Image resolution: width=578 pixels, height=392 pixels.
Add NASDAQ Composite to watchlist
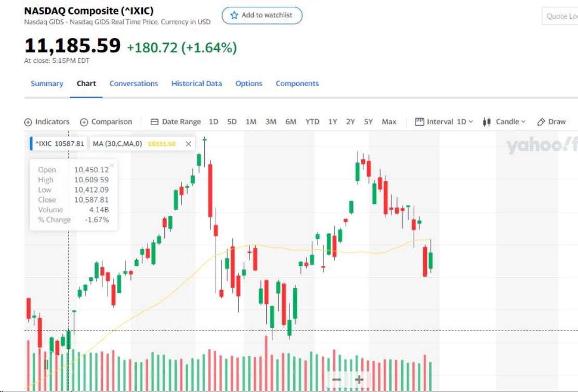pyautogui.click(x=262, y=16)
